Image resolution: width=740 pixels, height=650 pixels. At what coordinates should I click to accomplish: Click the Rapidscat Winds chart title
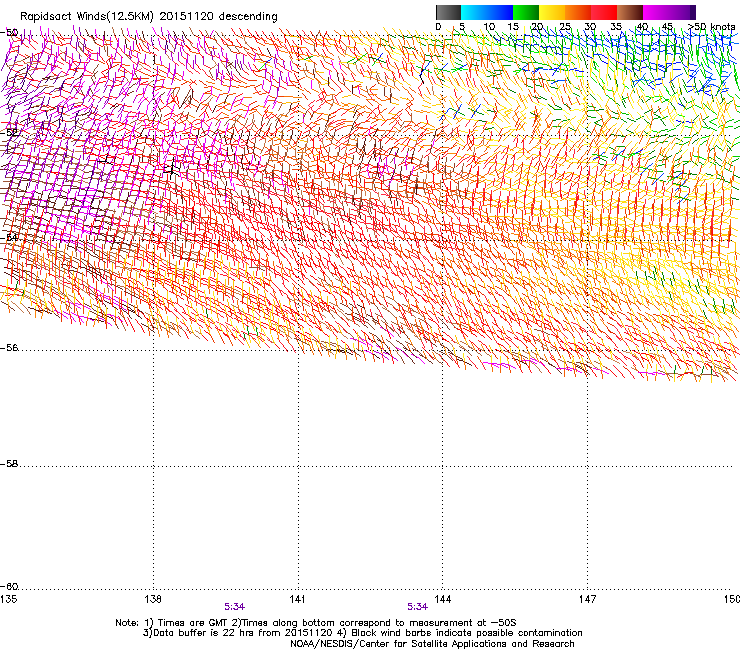(149, 16)
